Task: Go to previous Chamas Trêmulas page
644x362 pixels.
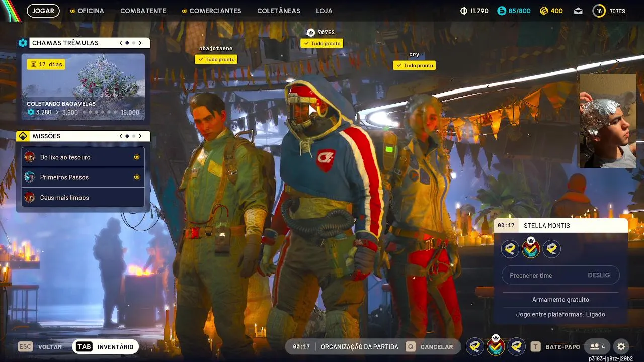Action: pos(121,43)
